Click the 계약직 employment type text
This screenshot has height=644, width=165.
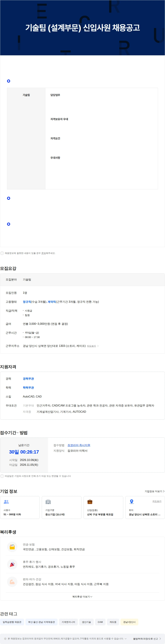pyautogui.click(x=52, y=302)
